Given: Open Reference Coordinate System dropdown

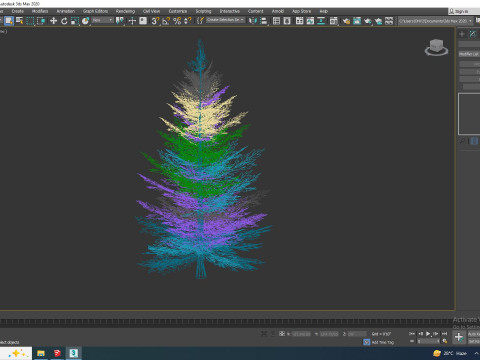Looking at the screenshot, I should pos(103,20).
